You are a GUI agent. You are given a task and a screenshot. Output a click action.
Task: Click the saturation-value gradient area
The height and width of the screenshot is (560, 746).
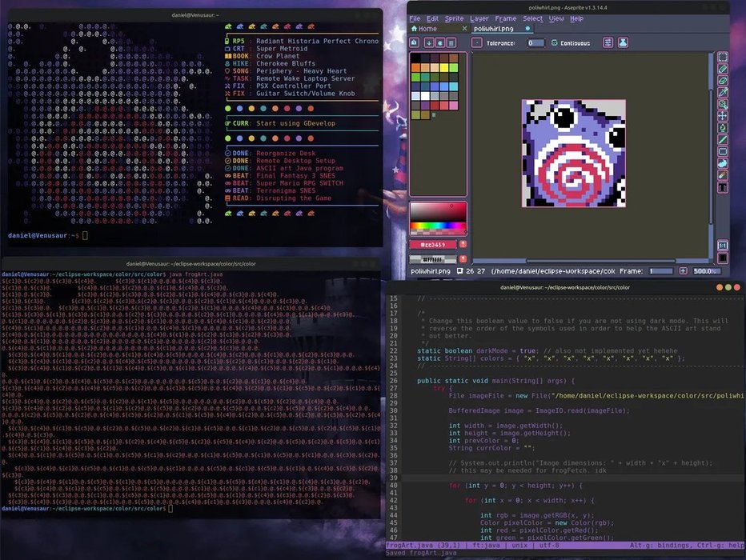click(x=438, y=212)
